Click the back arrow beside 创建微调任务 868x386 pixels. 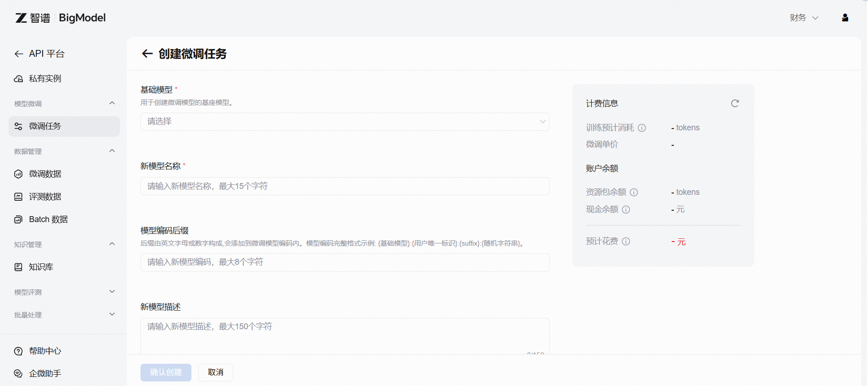[x=147, y=54]
